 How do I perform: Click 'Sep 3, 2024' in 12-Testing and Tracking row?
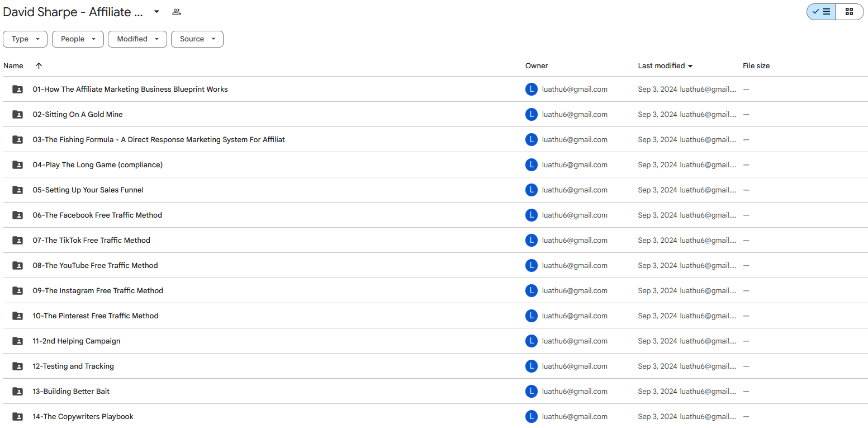pos(657,366)
